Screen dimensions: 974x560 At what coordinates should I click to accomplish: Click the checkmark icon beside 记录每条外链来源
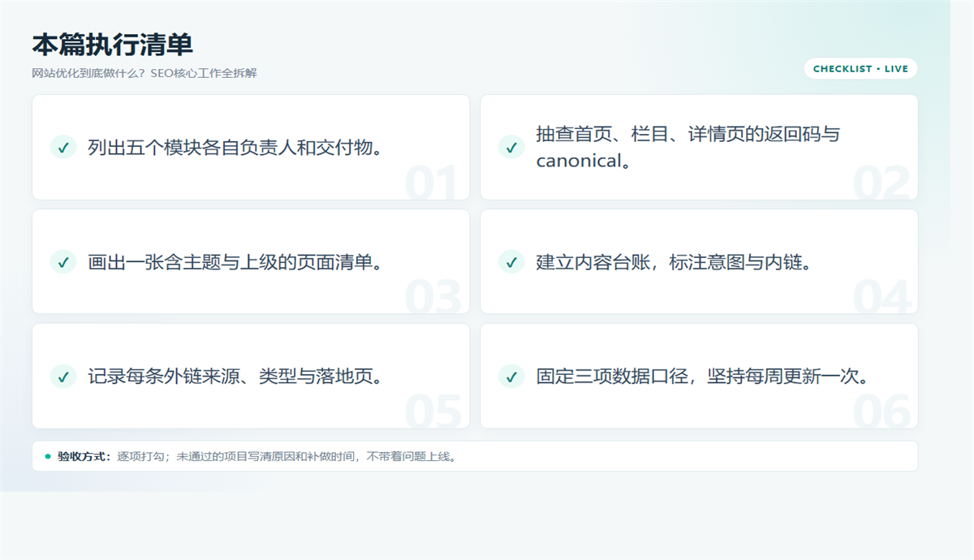click(x=63, y=376)
